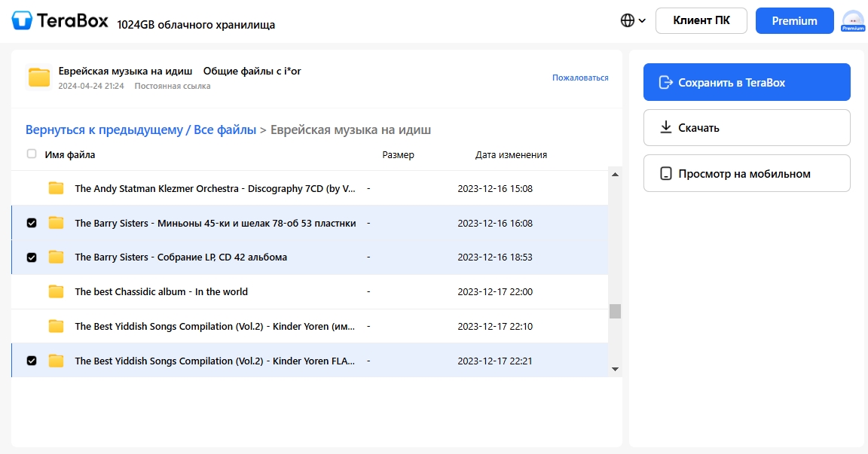Uncheck The Barry Sisters Собрание LP checkbox

tap(32, 257)
